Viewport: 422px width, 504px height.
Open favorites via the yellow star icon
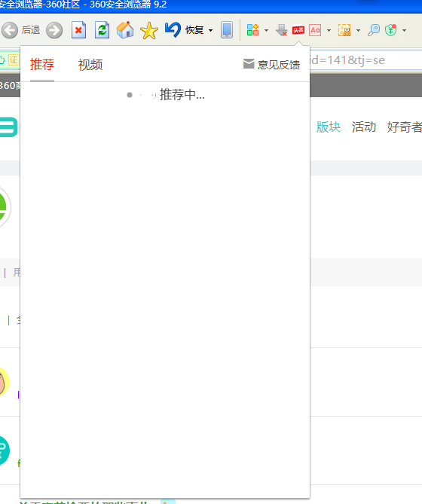[x=149, y=31]
